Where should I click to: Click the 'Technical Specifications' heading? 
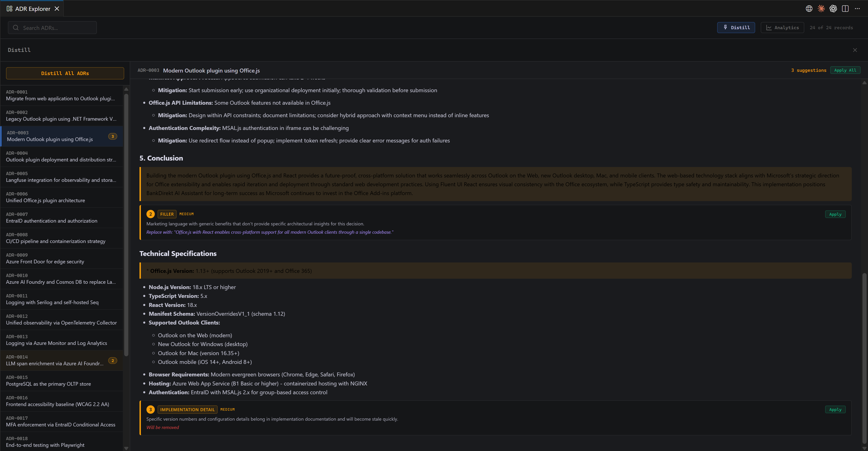point(178,253)
